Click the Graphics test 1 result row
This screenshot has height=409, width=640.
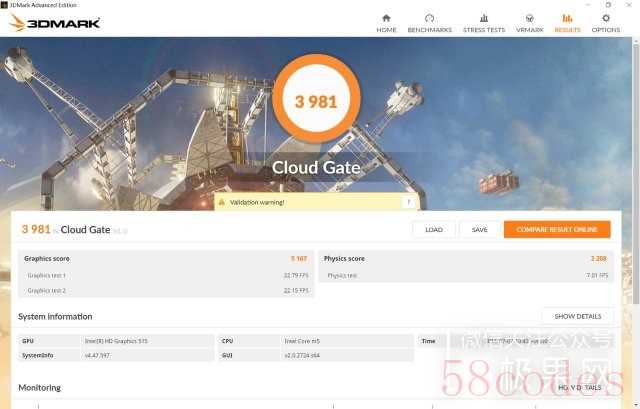tap(164, 275)
